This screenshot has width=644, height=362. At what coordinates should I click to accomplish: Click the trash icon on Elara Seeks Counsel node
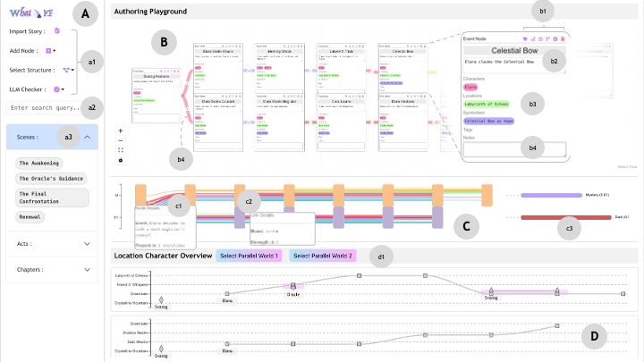240,97
